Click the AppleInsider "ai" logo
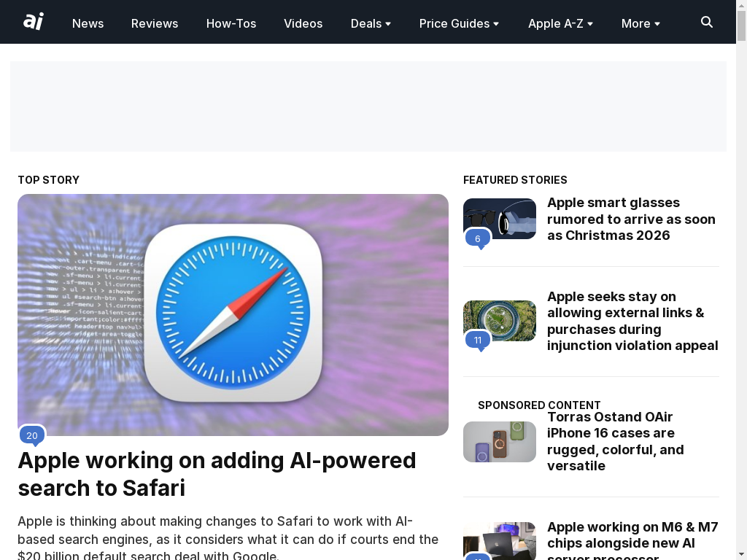Image resolution: width=747 pixels, height=560 pixels. tap(34, 22)
